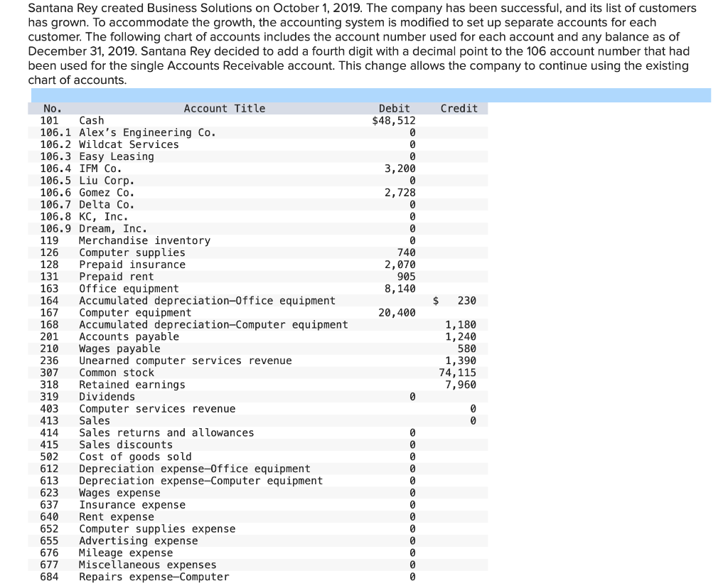Click the account title Alex's Engineering Co.
Viewport: 728px width, 586px height.
(x=146, y=132)
